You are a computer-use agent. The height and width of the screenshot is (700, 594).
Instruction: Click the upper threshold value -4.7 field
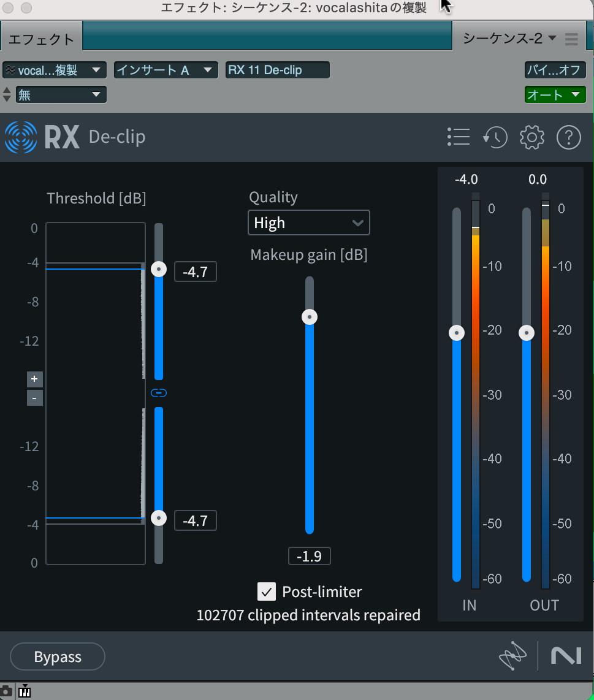point(195,272)
